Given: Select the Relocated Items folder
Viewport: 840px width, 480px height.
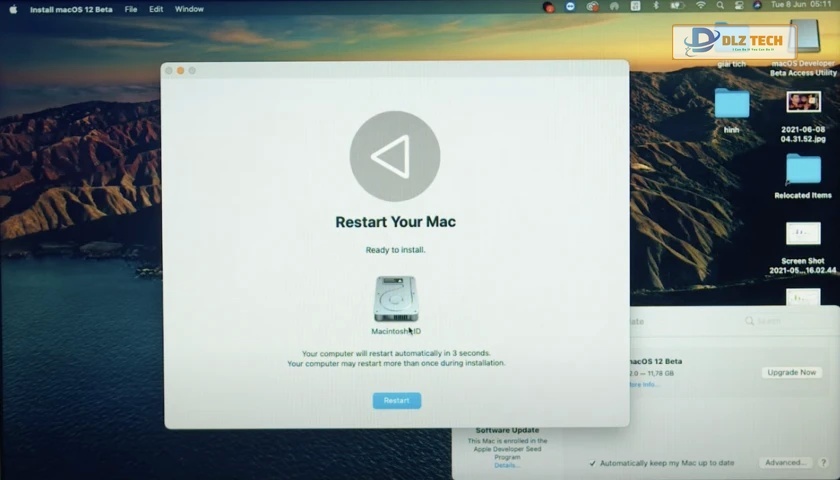Looking at the screenshot, I should point(803,170).
